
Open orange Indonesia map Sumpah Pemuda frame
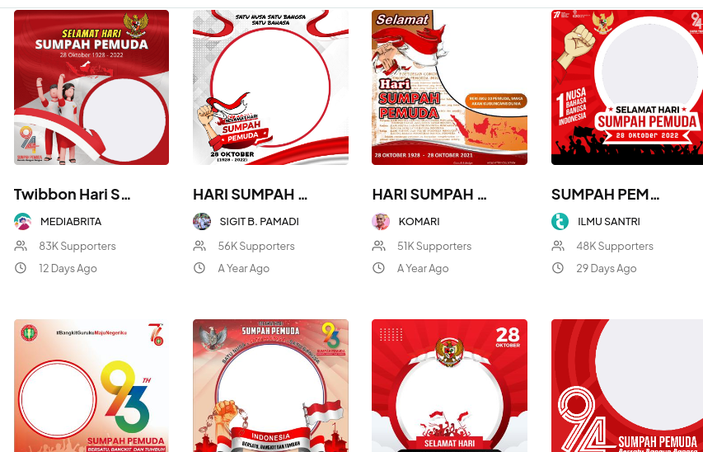[450, 87]
